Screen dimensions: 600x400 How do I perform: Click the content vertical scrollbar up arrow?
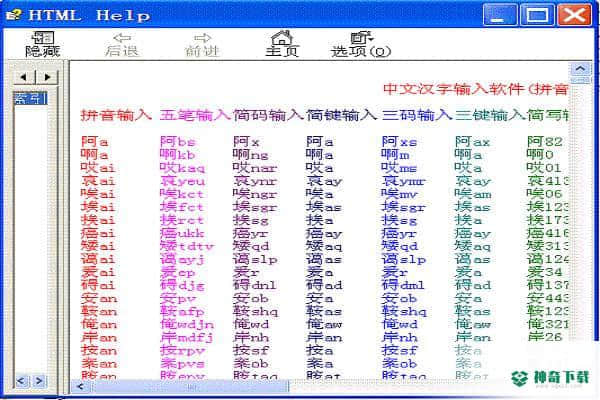coord(580,69)
